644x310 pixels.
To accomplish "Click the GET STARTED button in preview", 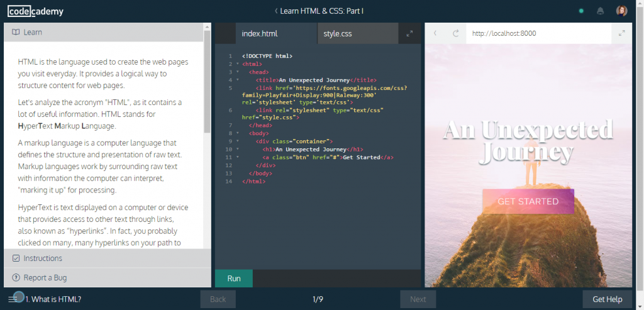I will 528,201.
